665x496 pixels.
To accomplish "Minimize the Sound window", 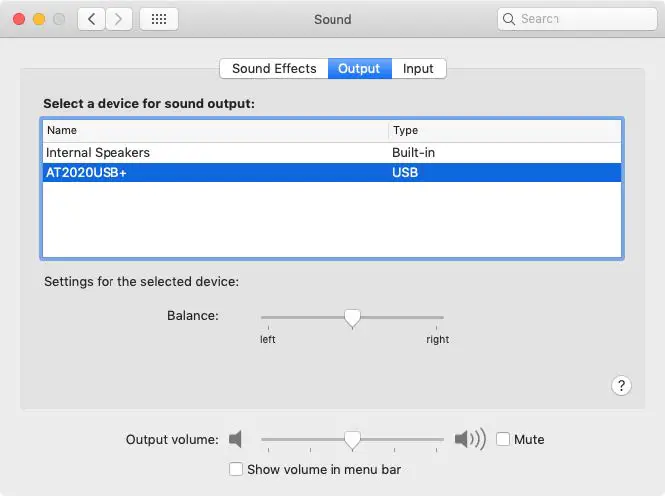I will 39,19.
